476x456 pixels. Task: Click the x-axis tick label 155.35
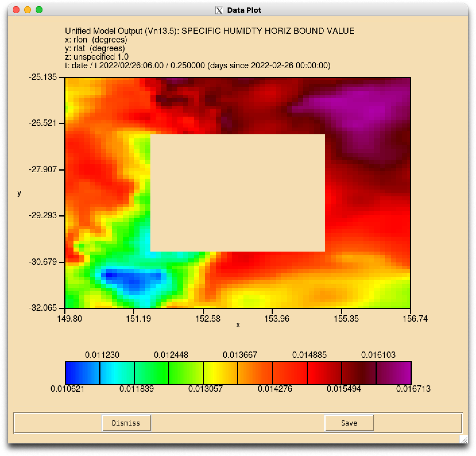coord(346,319)
